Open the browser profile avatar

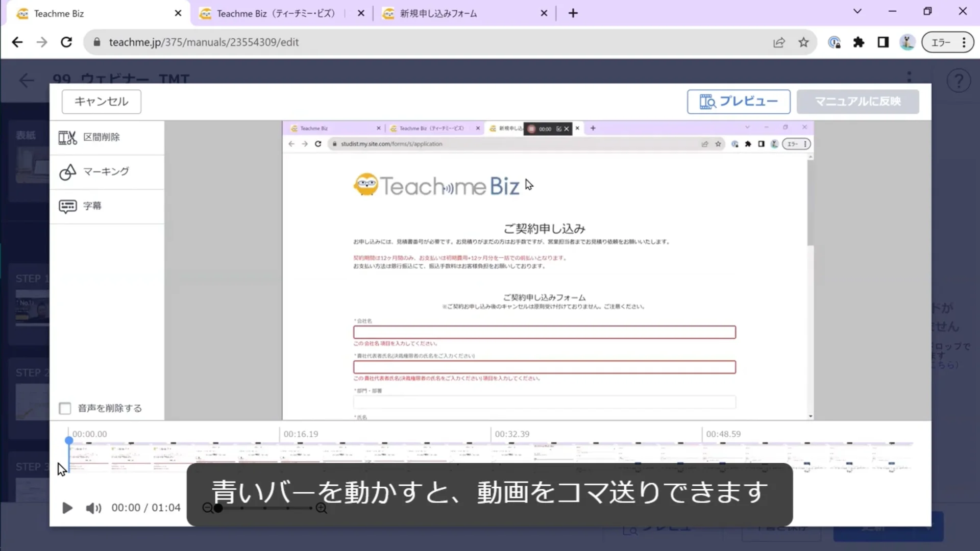click(908, 42)
